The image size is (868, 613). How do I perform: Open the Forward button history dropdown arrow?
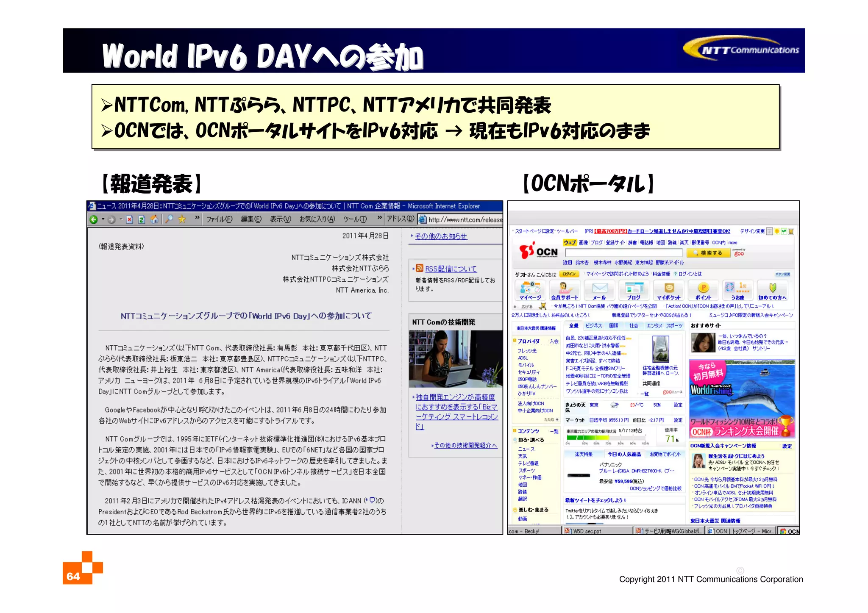121,219
